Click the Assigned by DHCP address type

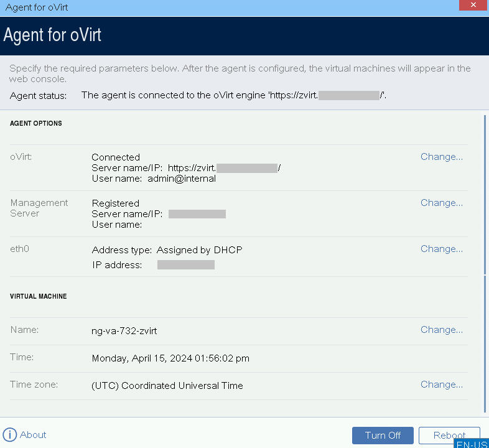tap(200, 250)
